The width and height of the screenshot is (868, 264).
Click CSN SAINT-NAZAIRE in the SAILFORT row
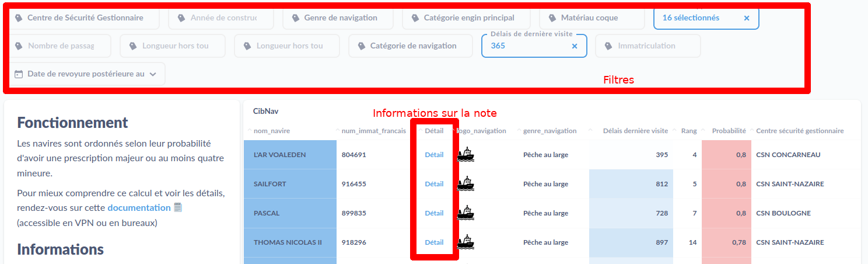click(790, 184)
